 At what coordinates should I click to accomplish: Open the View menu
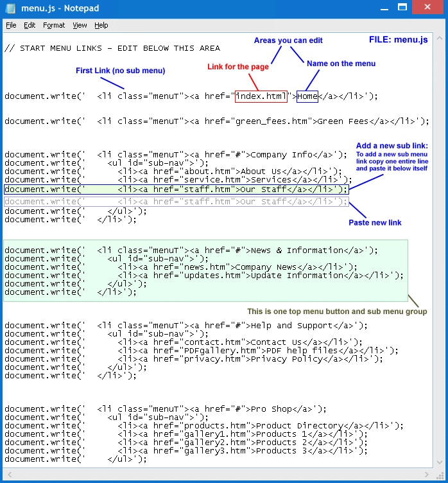pyautogui.click(x=80, y=25)
